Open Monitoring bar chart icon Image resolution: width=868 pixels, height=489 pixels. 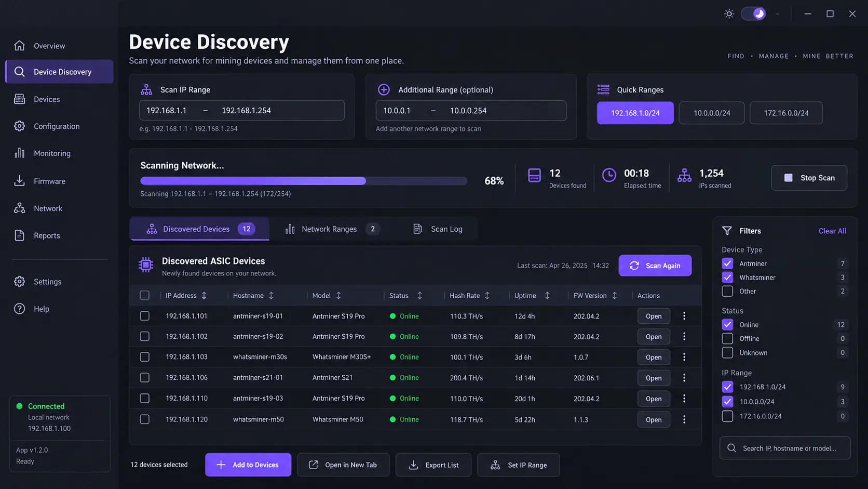tap(20, 153)
